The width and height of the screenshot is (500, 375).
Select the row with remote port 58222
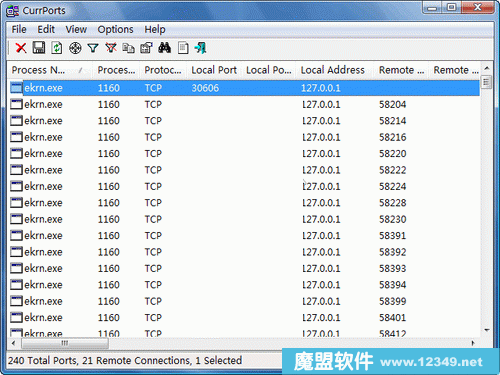244,170
